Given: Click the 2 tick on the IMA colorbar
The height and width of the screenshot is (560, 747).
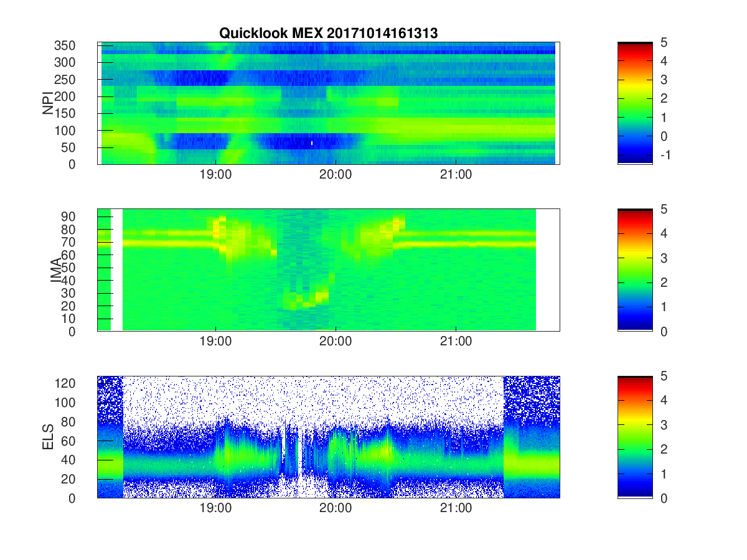Looking at the screenshot, I should click(664, 282).
